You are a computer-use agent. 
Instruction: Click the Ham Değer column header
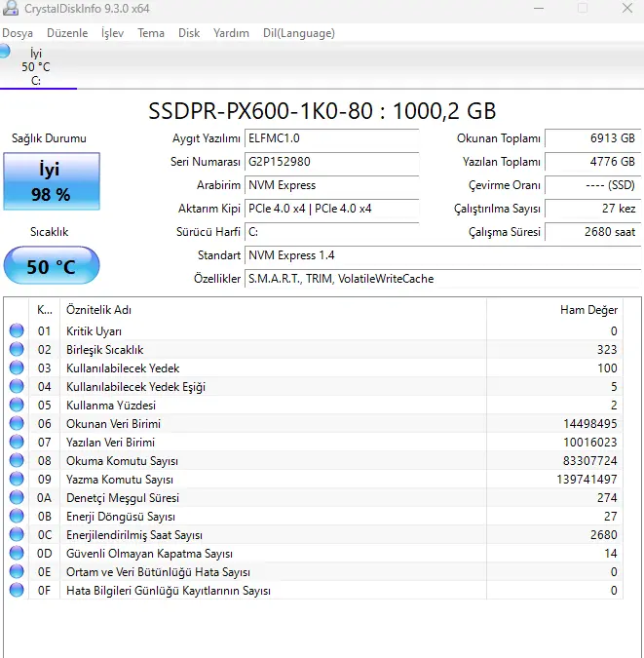click(554, 310)
